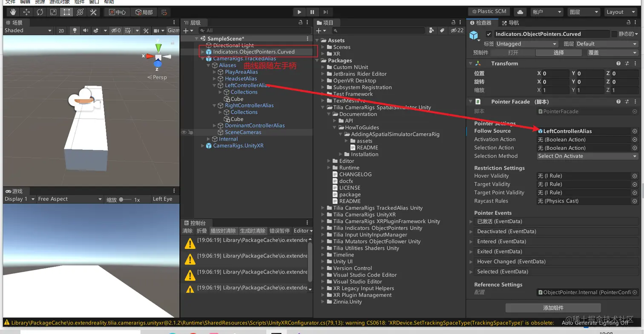644x334 pixels.
Task: Expand Indicators.ObjectPointers.Curved in hierarchy
Action: coord(202,52)
